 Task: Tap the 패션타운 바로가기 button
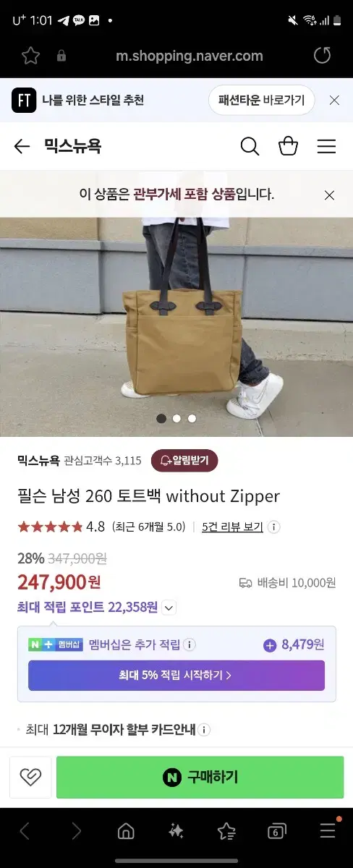(x=262, y=101)
